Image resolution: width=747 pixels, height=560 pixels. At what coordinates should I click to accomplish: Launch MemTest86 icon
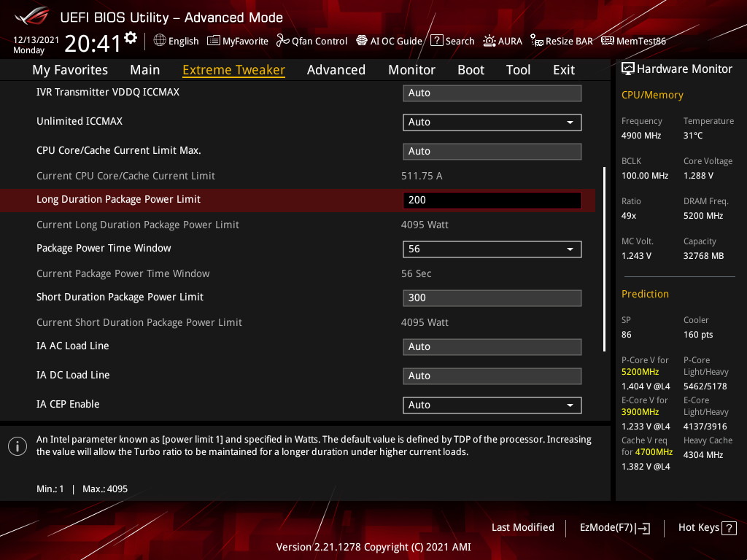point(608,41)
